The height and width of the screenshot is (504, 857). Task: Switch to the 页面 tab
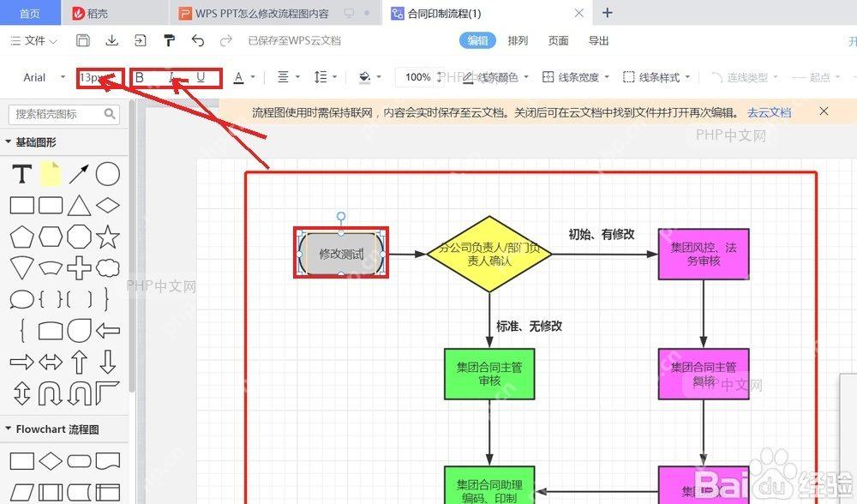[x=558, y=40]
